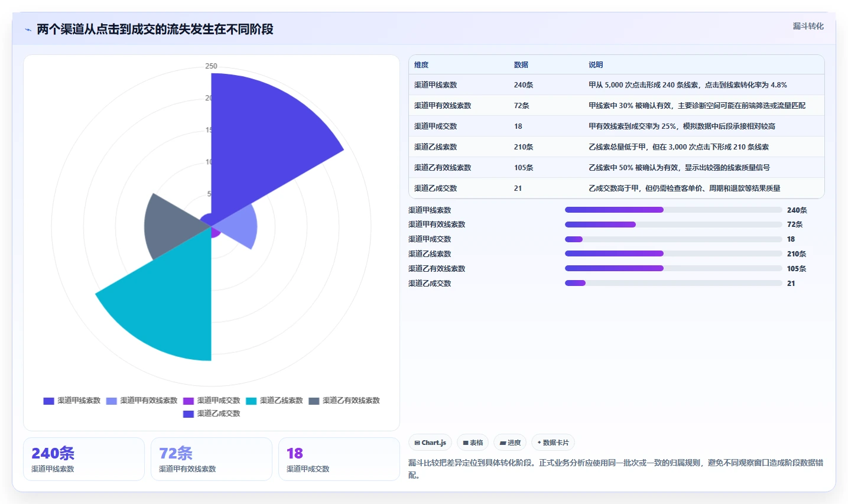
Task: Click the 240条 value beside its progress bar
Action: 797,210
